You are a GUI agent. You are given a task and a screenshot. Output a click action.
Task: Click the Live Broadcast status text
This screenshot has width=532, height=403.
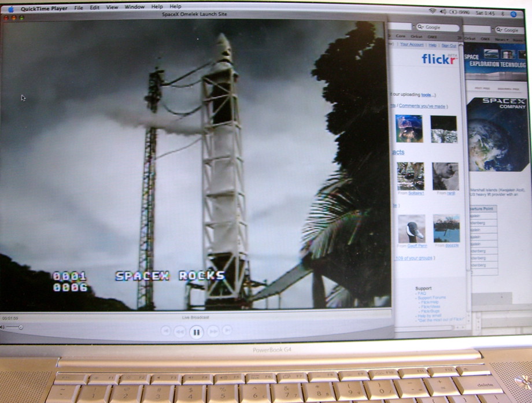click(x=195, y=317)
